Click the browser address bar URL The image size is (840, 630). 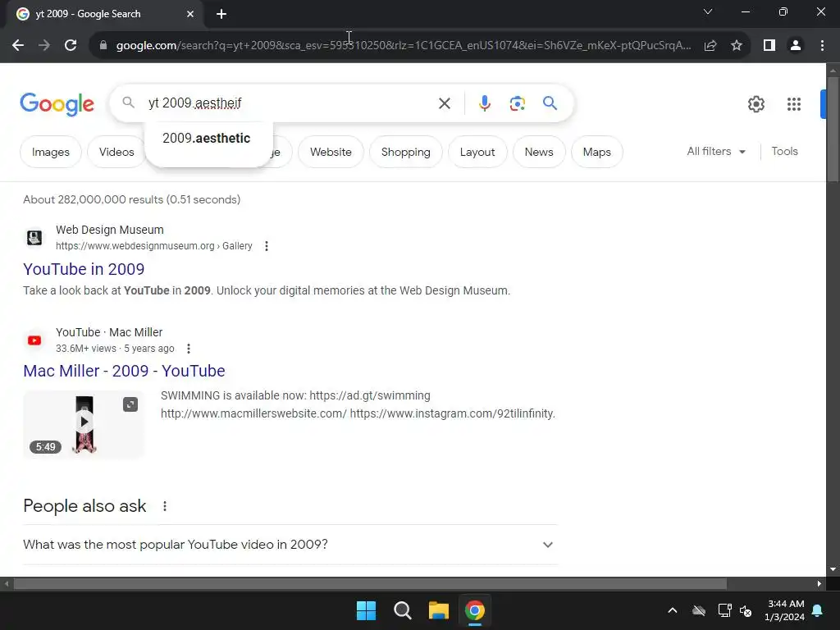(x=404, y=46)
